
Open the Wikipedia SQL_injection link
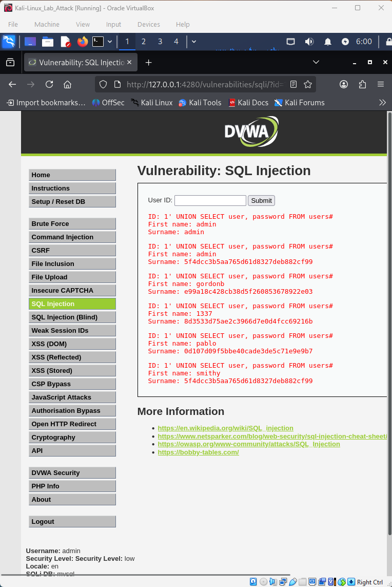tap(226, 428)
